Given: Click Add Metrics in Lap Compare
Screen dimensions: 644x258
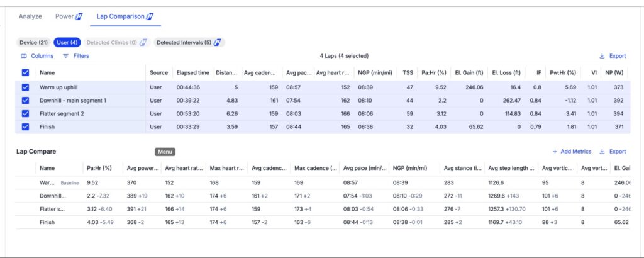Looking at the screenshot, I should pyautogui.click(x=572, y=152).
